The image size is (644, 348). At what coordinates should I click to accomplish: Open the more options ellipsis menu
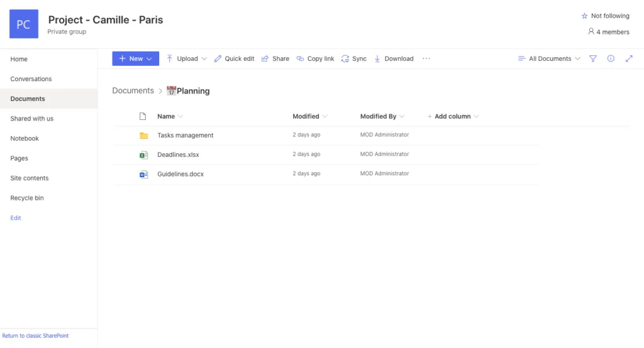click(x=426, y=58)
